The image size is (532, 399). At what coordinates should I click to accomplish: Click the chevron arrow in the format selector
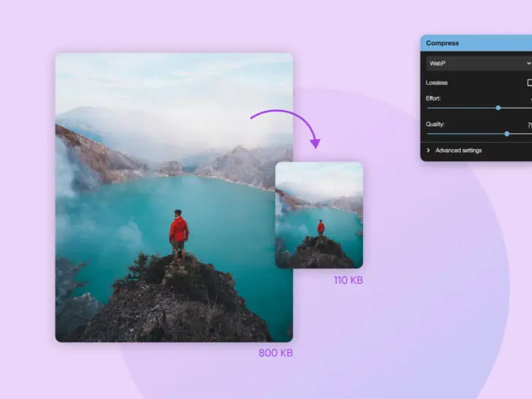click(x=528, y=63)
